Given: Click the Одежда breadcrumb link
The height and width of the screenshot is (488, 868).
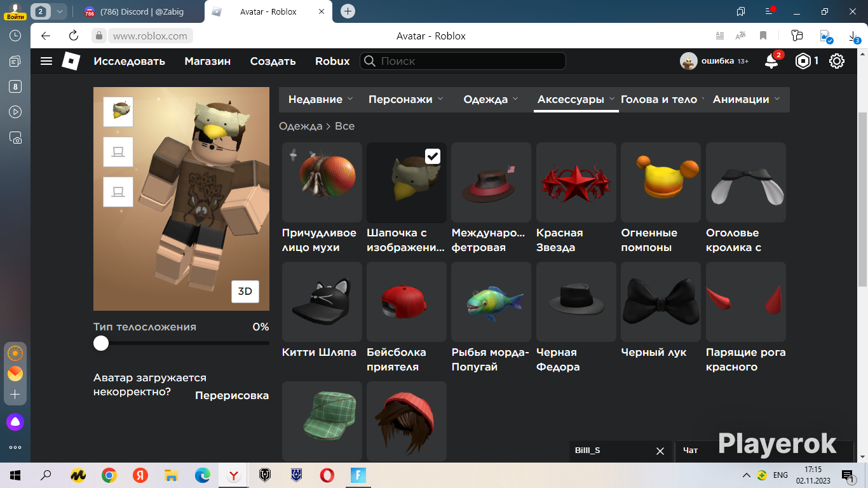Looking at the screenshot, I should click(301, 126).
